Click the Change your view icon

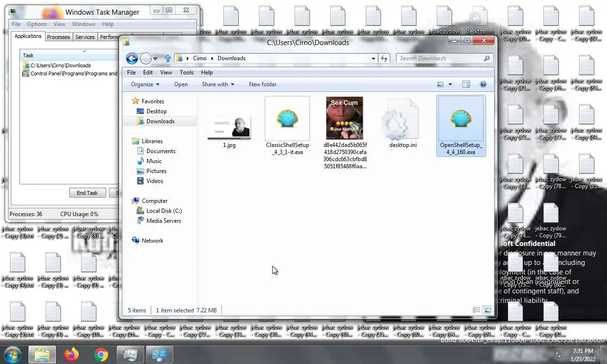pyautogui.click(x=440, y=84)
